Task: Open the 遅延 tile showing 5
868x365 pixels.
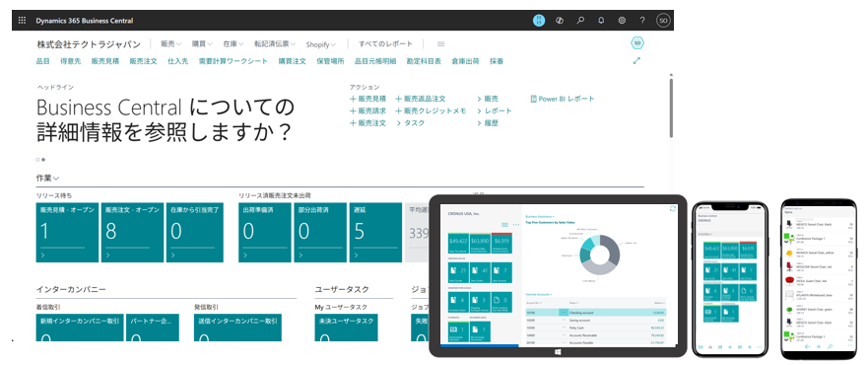Action: pos(375,233)
